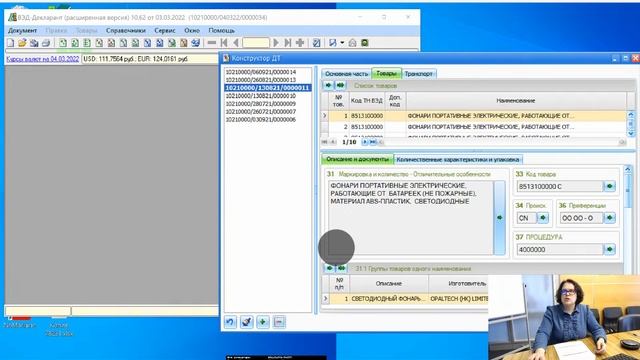Click the СВЕТОДИОДНЫЙ ФОНАРЬ description cell
Image resolution: width=640 pixels, height=360 pixels.
pyautogui.click(x=388, y=299)
